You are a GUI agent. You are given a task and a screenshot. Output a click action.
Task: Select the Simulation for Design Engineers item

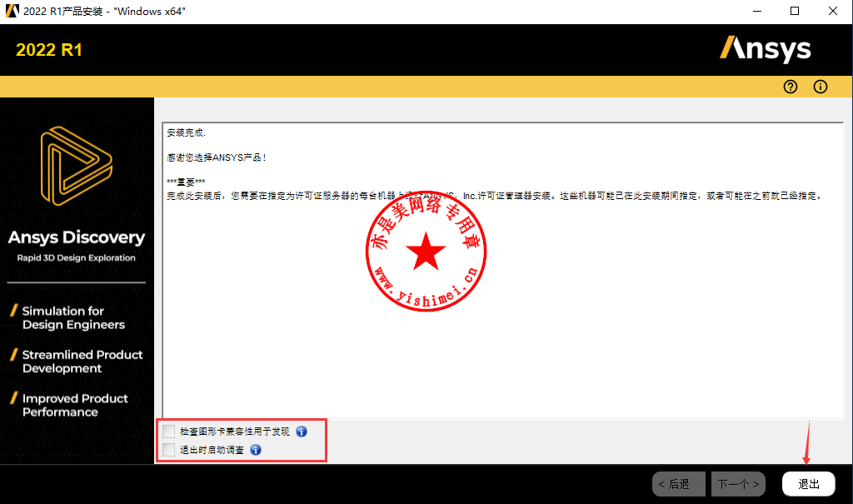pos(73,317)
